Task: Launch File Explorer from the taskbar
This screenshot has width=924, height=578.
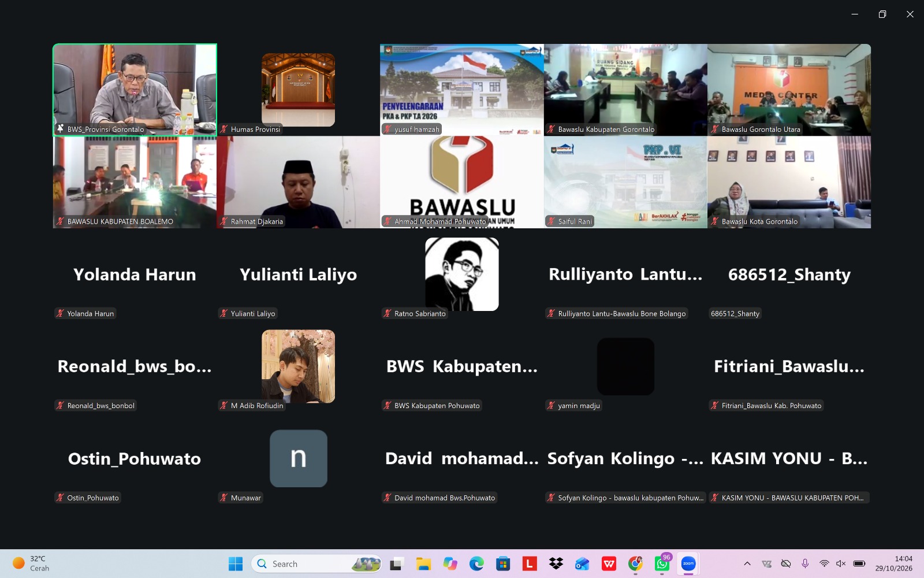Action: click(423, 564)
